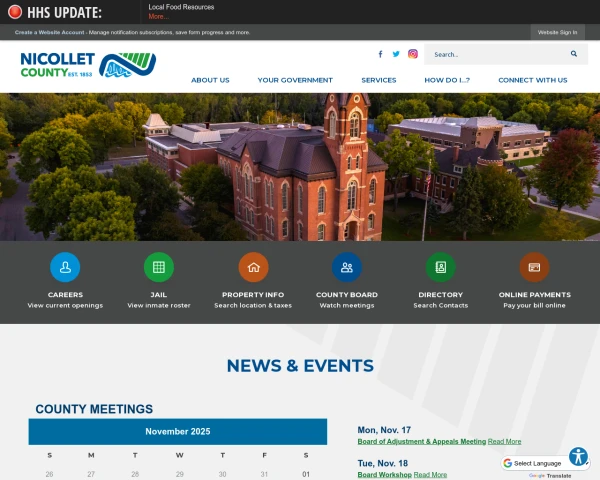The height and width of the screenshot is (480, 600).
Task: Open Board of Adjustment & Appeals Meeting link
Action: [421, 441]
